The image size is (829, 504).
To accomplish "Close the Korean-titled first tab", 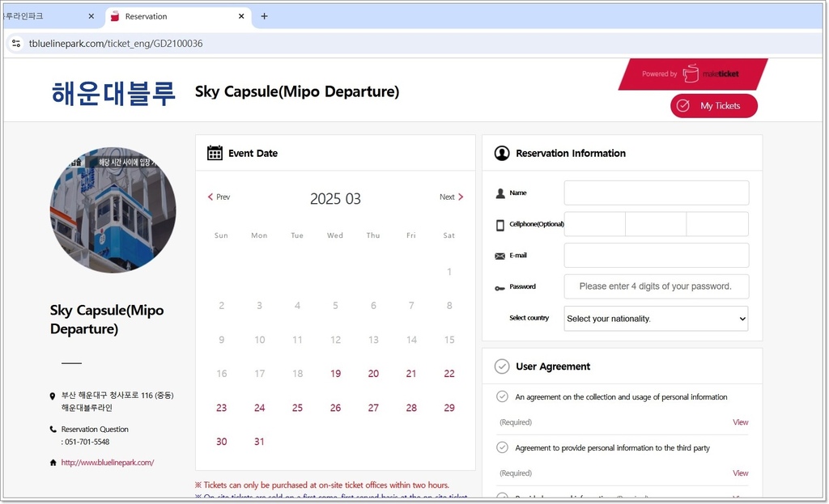I will (91, 16).
